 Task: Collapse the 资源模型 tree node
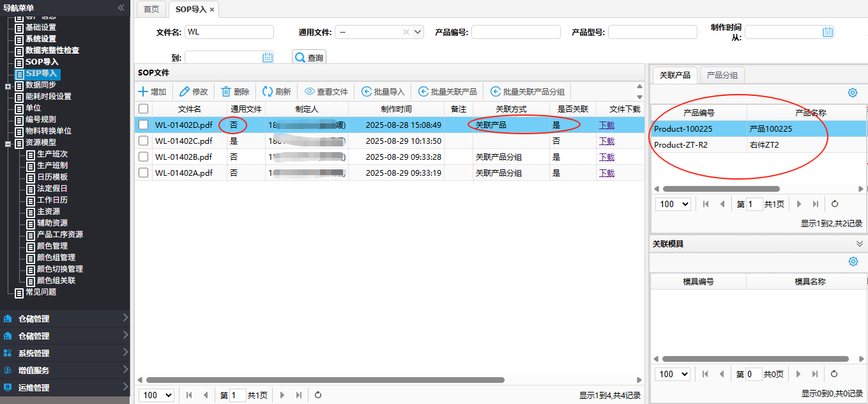(8, 143)
